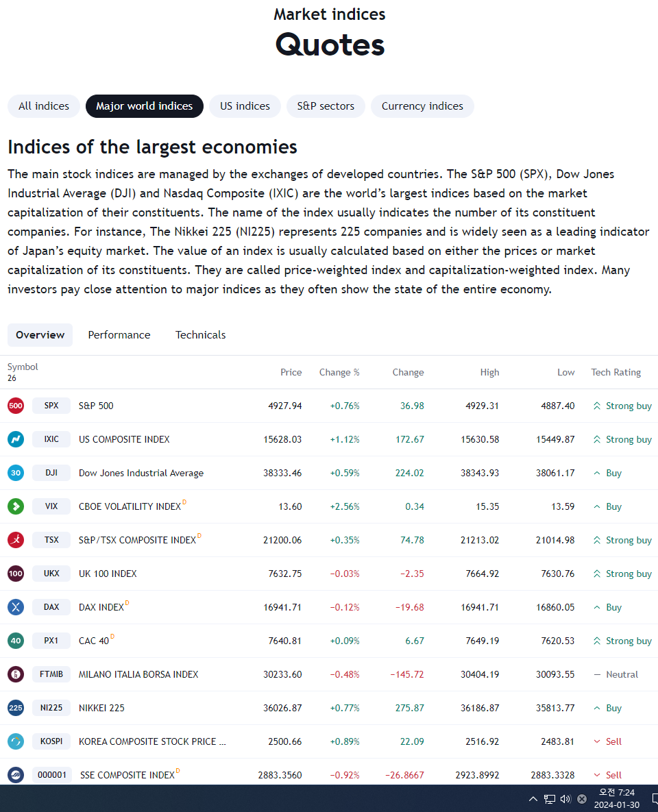The image size is (658, 812).
Task: Open the DAX INDEX name
Action: click(101, 607)
